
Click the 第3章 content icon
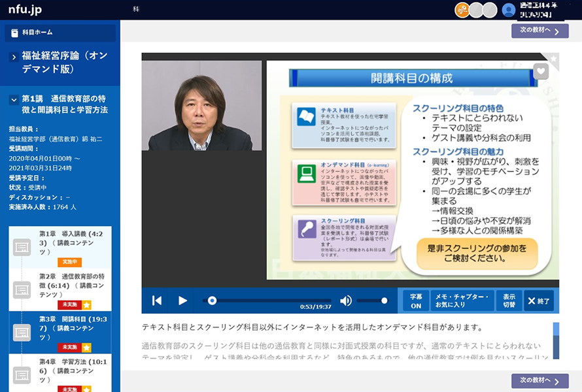(22, 333)
